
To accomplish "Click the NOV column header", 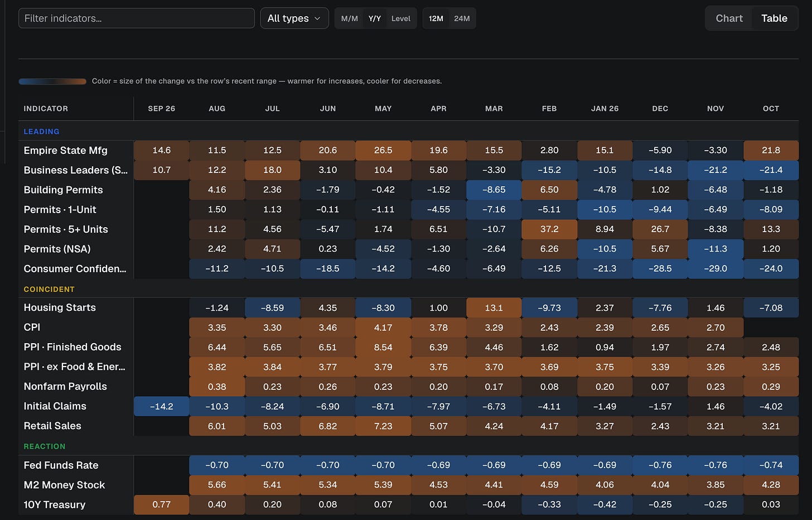I will pos(716,109).
